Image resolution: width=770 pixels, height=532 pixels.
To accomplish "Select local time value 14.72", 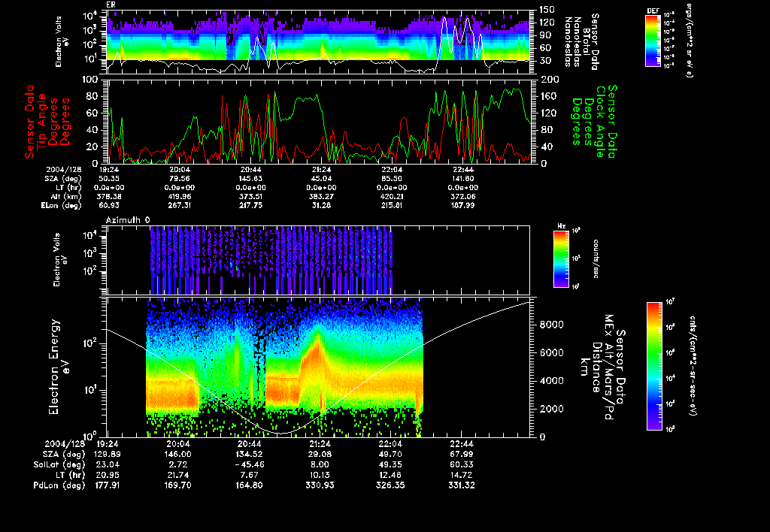I will [462, 475].
